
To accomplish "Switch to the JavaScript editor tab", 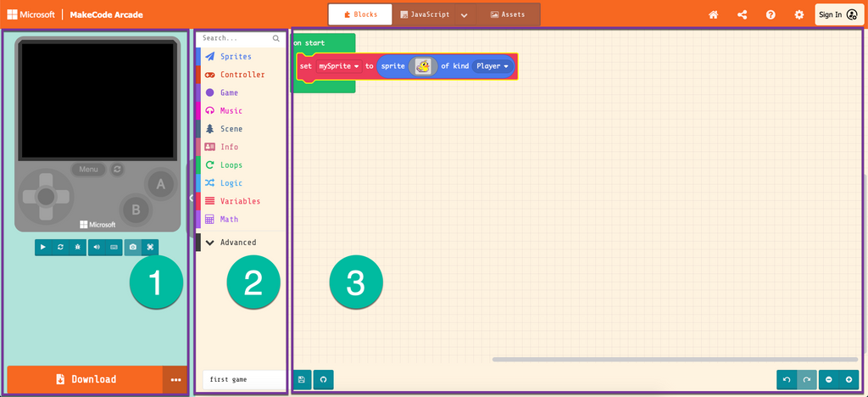I will point(425,14).
